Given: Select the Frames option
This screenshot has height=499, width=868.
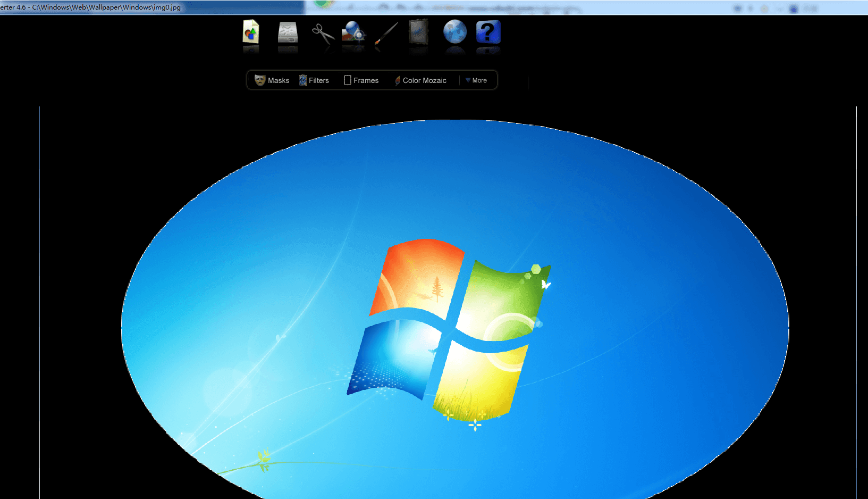Looking at the screenshot, I should 361,80.
